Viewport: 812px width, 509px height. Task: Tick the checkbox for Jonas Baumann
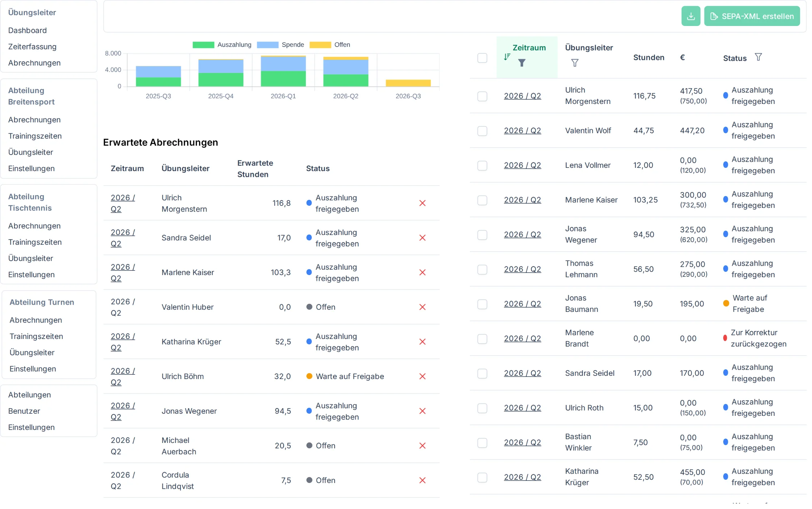click(482, 304)
